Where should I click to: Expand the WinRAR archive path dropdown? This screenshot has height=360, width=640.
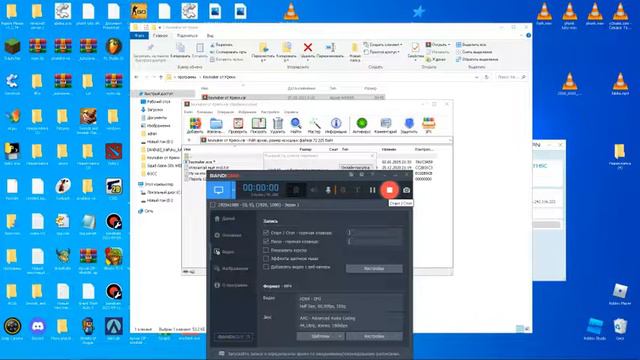click(450, 140)
